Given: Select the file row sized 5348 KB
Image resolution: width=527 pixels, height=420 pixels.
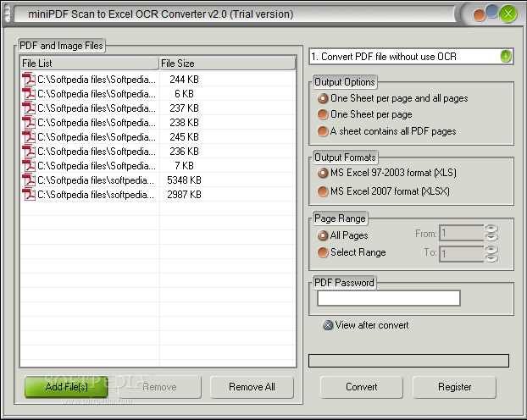Looking at the screenshot, I should 158,180.
